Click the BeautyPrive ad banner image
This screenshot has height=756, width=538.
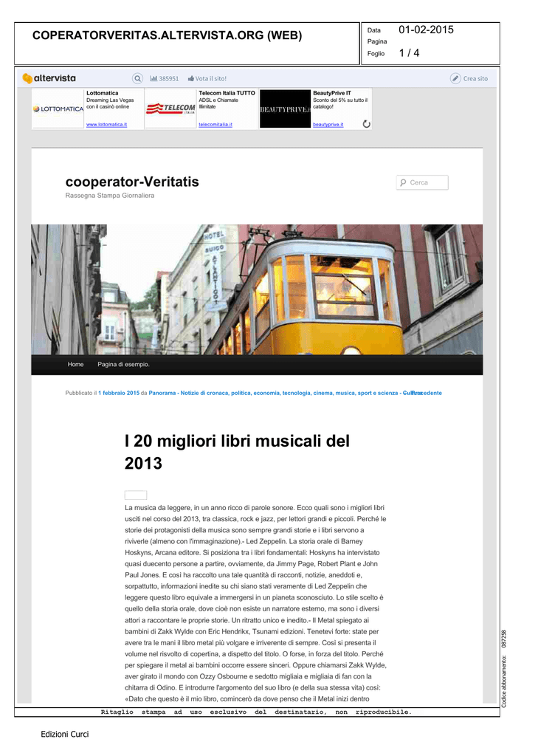coord(285,109)
